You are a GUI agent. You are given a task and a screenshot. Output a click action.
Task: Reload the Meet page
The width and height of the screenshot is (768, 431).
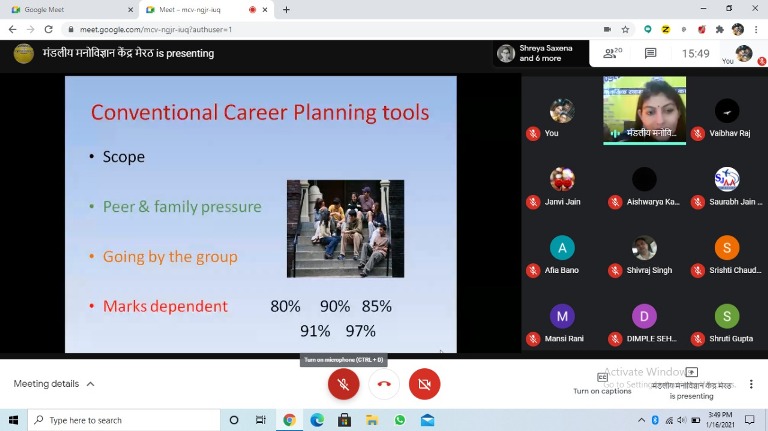[48, 30]
